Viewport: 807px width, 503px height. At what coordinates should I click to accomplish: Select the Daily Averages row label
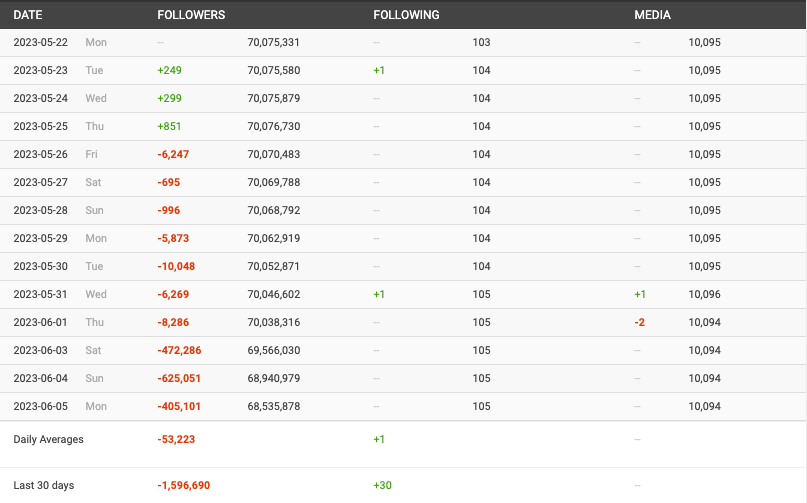tap(48, 439)
